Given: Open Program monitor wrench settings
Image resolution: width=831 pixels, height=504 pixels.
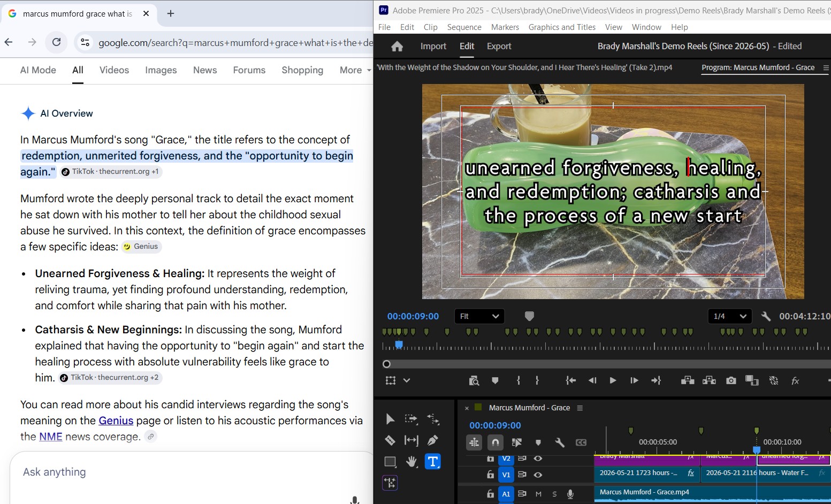Looking at the screenshot, I should 766,316.
